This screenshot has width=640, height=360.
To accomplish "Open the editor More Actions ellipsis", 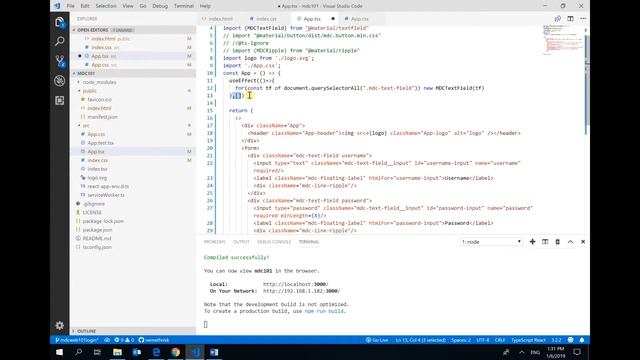I will point(583,19).
